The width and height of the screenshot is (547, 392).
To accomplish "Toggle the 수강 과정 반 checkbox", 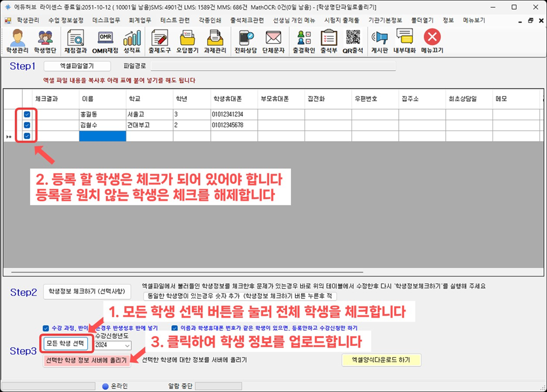I will 46,328.
